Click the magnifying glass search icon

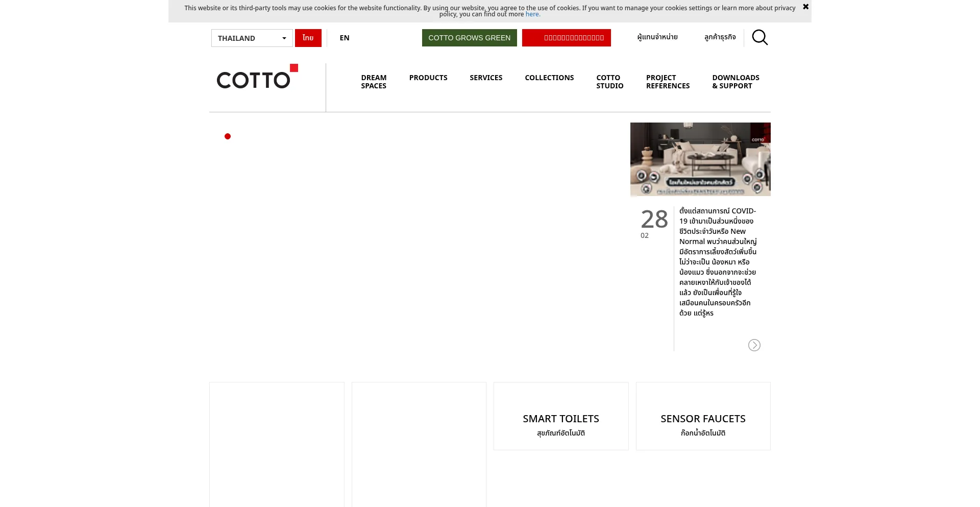pyautogui.click(x=759, y=37)
